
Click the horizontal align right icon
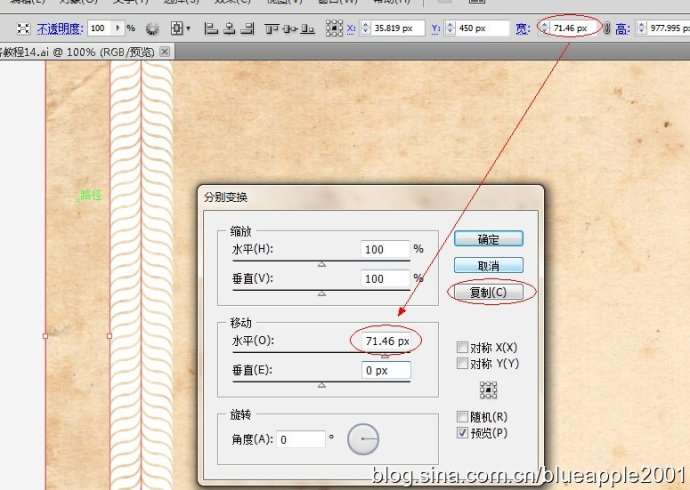pos(248,29)
